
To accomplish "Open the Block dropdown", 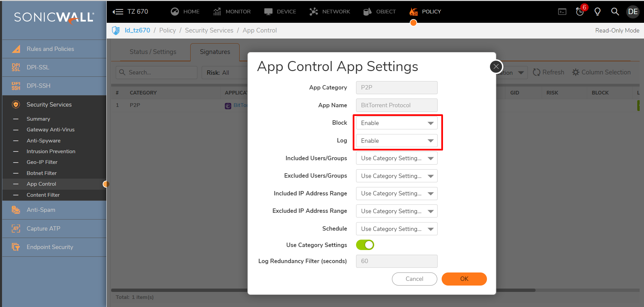I will click(x=397, y=123).
